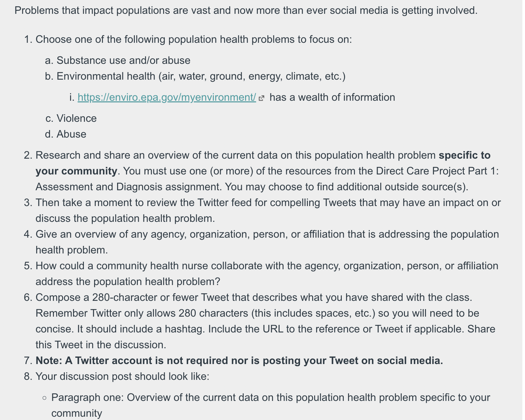The image size is (525, 420).
Task: Click the bold 'your community' text
Action: click(x=76, y=171)
